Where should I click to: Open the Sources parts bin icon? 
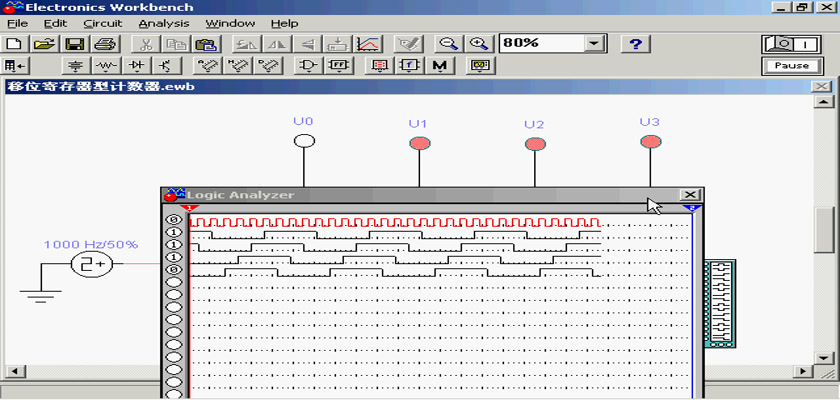click(75, 66)
